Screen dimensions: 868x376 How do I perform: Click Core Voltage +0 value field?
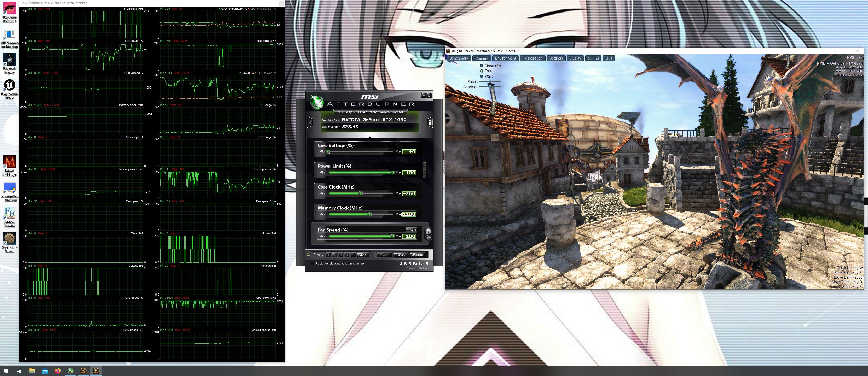(x=409, y=152)
